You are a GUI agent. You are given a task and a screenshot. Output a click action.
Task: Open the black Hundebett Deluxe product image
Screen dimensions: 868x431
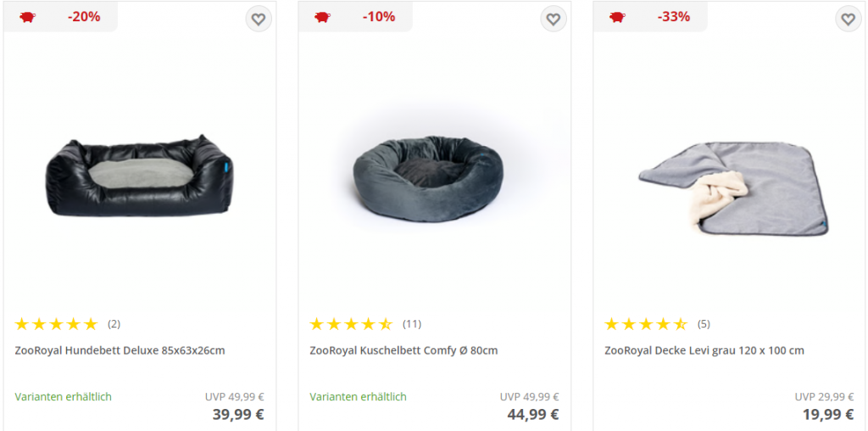140,175
